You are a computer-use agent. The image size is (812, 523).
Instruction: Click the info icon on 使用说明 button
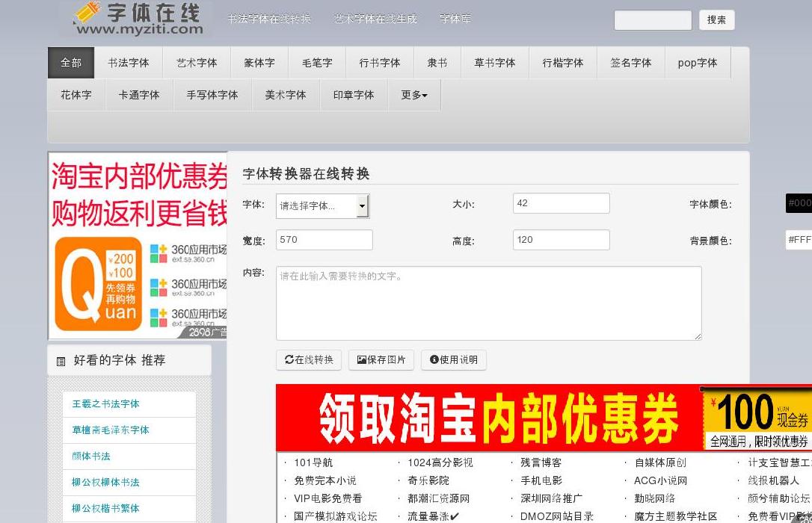coord(434,359)
